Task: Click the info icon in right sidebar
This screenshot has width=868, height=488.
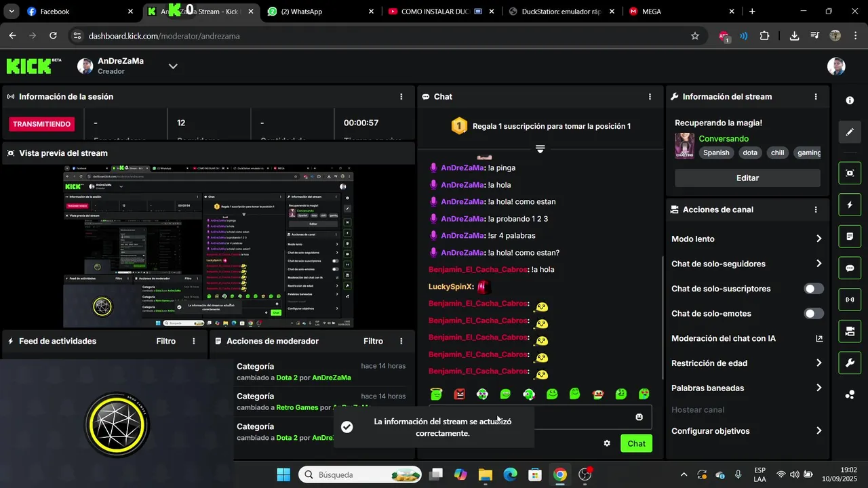Action: 850,100
